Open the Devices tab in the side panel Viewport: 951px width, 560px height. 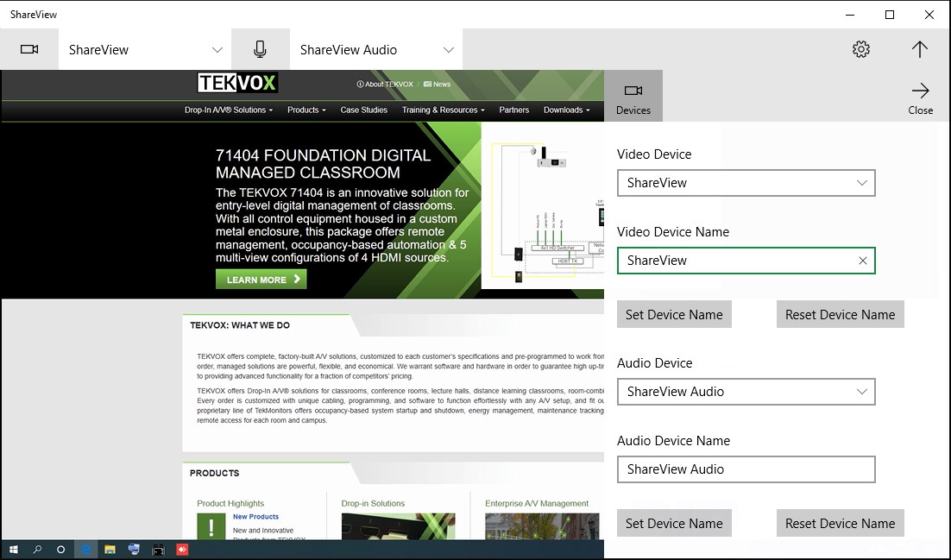click(633, 96)
